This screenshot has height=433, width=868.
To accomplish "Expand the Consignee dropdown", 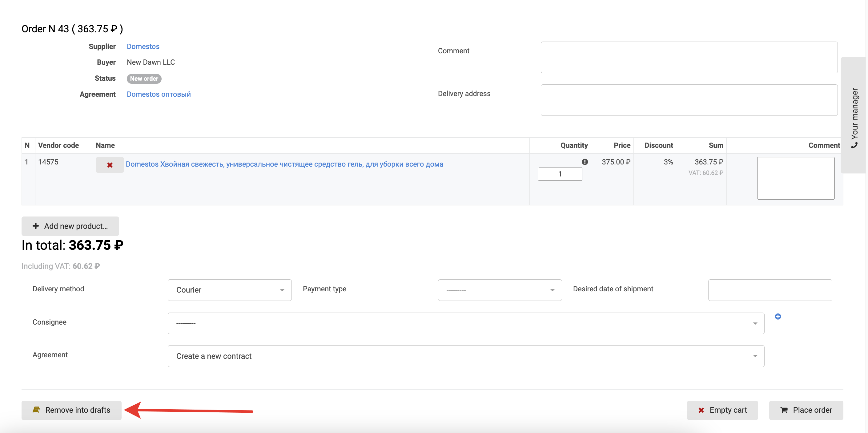I will [x=466, y=323].
